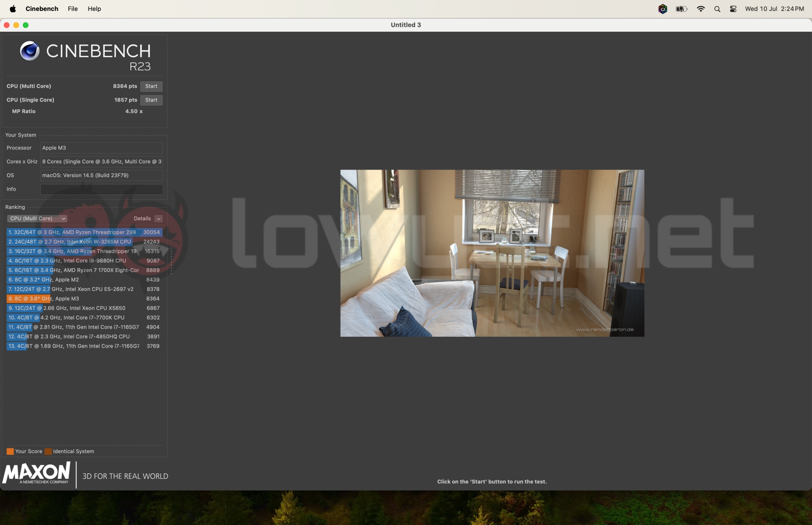Select ranking row 1 AMD Ryzen Threadripper 30054
Viewport: 812px width, 525px height.
pos(84,232)
